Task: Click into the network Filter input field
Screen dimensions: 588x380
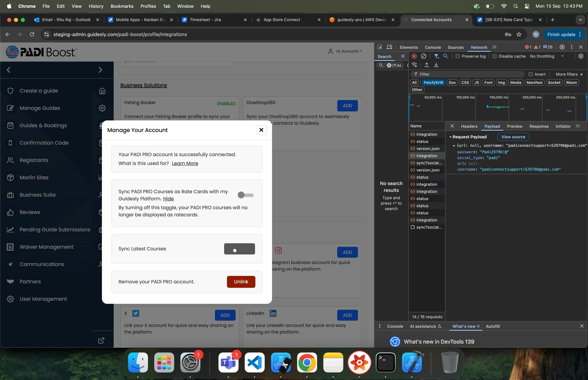Action: [469, 74]
